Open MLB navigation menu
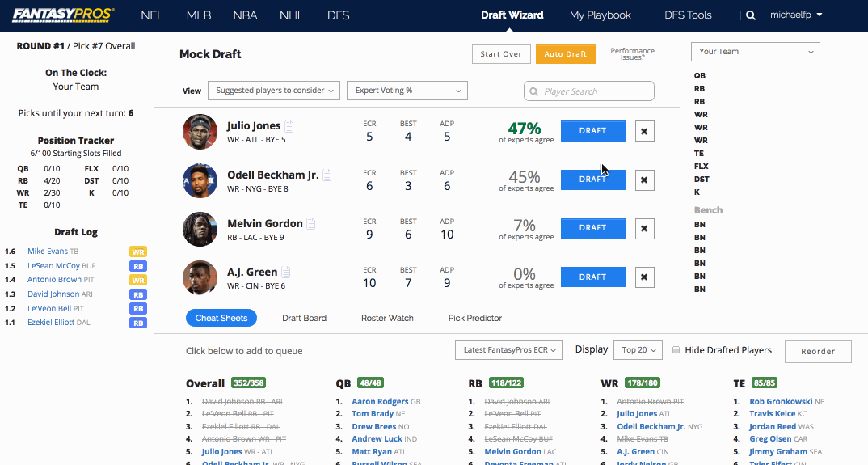The image size is (868, 465). click(x=199, y=15)
